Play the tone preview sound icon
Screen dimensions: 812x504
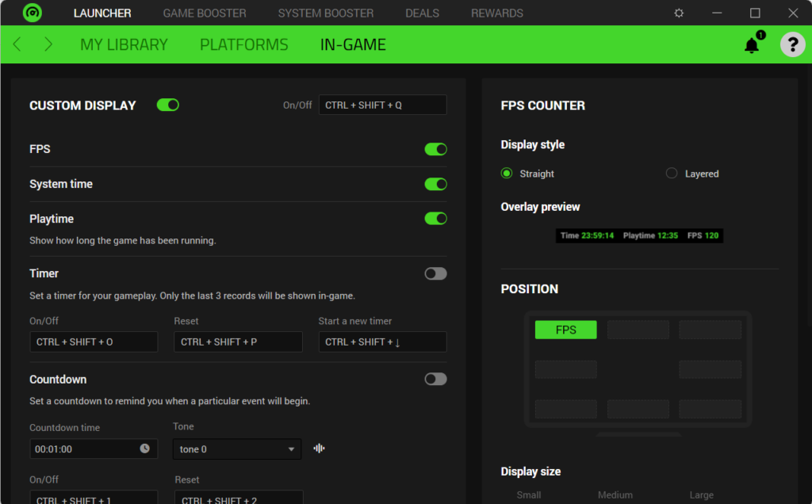pyautogui.click(x=319, y=449)
